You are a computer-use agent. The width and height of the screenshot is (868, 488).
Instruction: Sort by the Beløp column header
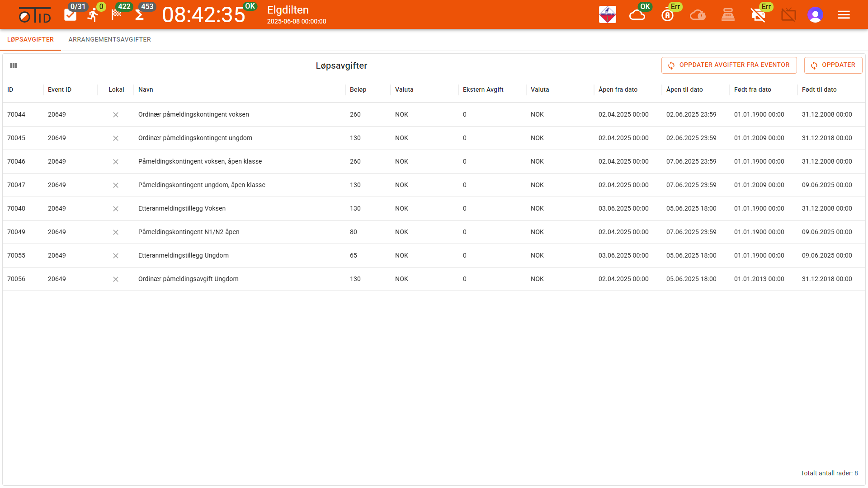pos(358,89)
